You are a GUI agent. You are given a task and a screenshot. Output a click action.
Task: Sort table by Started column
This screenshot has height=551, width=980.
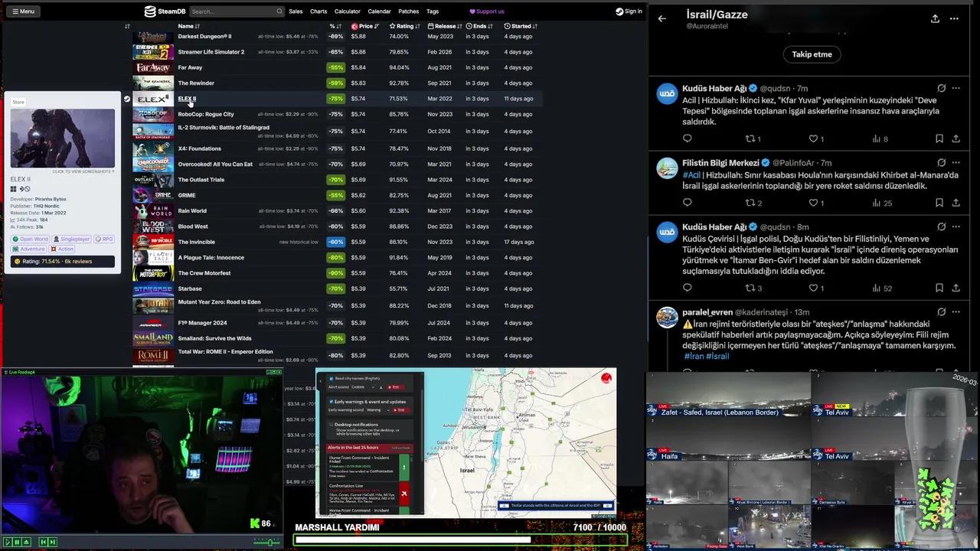pos(521,26)
